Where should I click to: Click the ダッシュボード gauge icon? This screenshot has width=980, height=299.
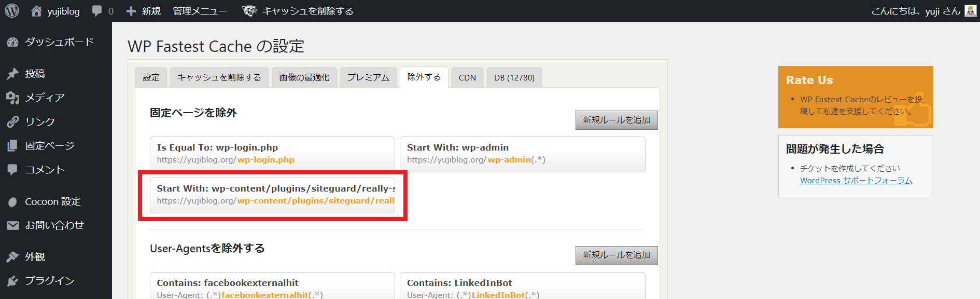click(x=12, y=42)
